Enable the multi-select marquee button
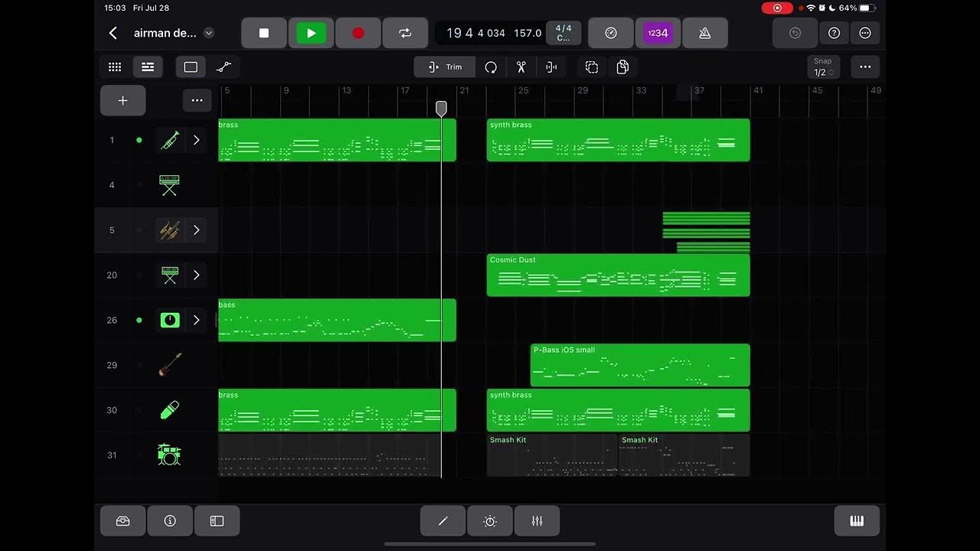 tap(592, 67)
